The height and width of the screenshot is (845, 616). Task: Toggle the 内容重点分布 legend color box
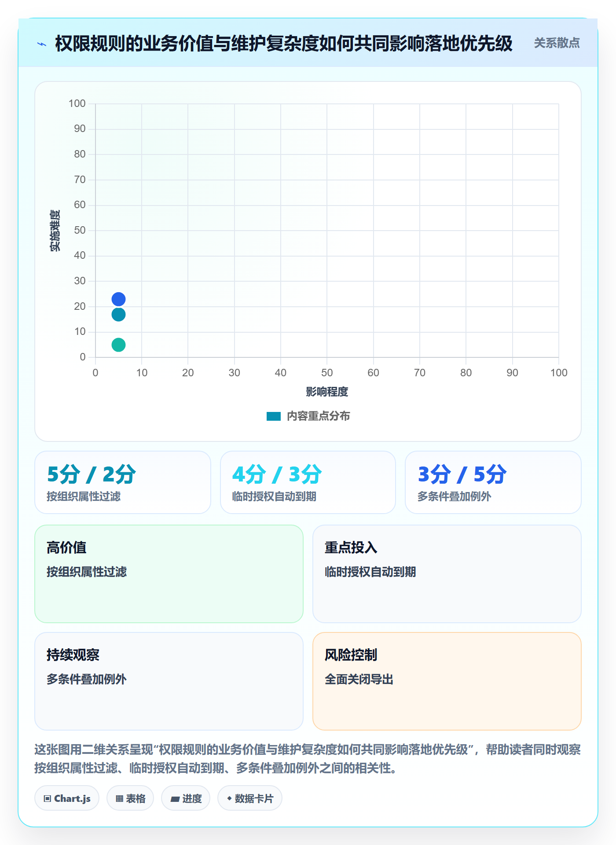pos(274,416)
